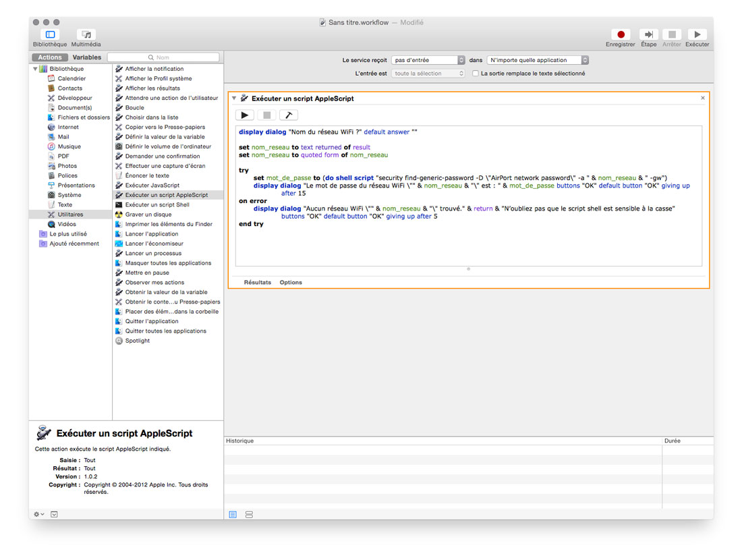The image size is (742, 560).
Task: Select the 'Demander une confirmation' action
Action: click(163, 157)
